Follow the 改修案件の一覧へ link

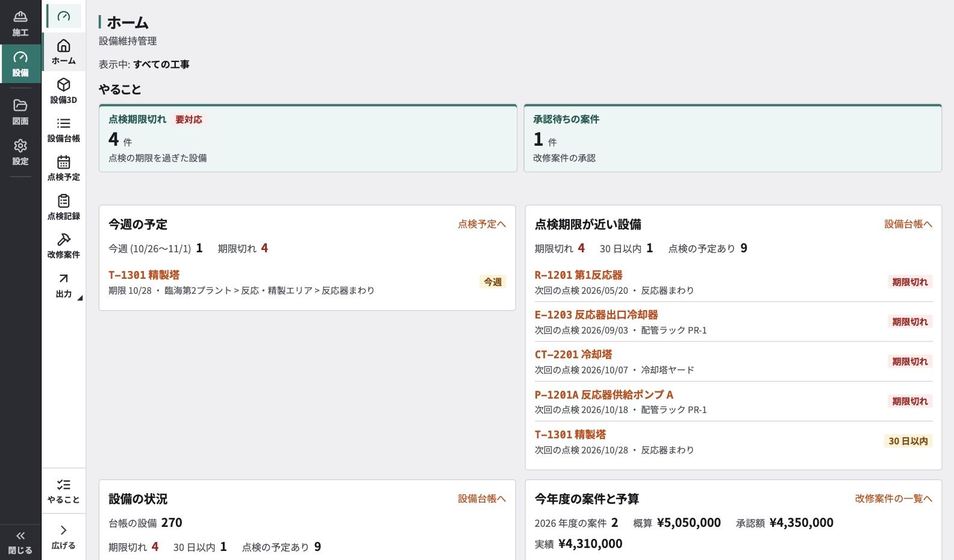click(x=894, y=499)
